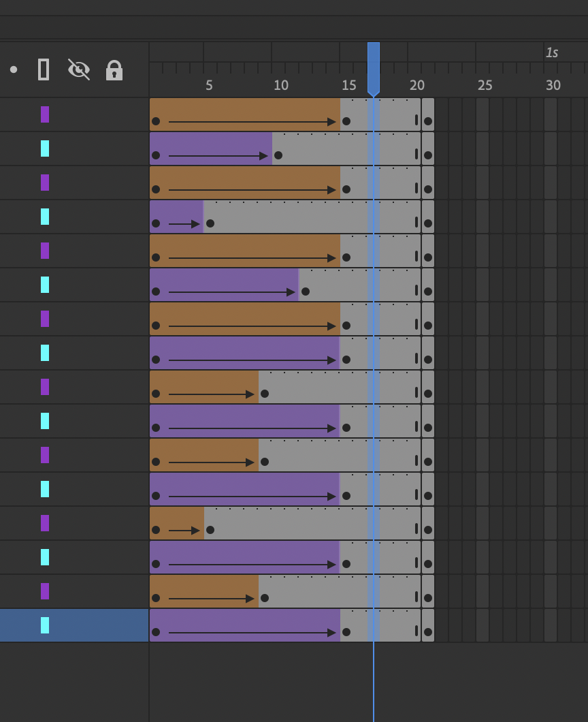Click the Highlight Layers dot icon
Image resolution: width=588 pixels, height=722 pixels.
(14, 69)
